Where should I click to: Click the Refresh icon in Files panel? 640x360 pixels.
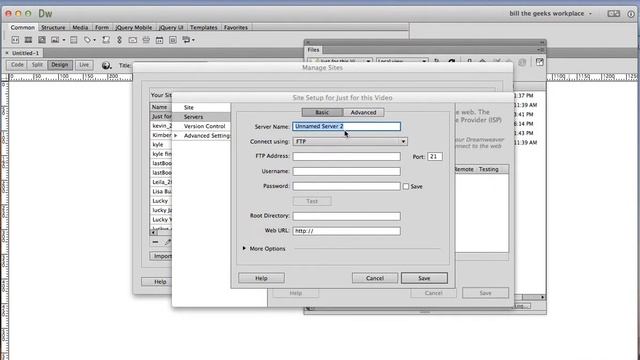click(x=451, y=62)
